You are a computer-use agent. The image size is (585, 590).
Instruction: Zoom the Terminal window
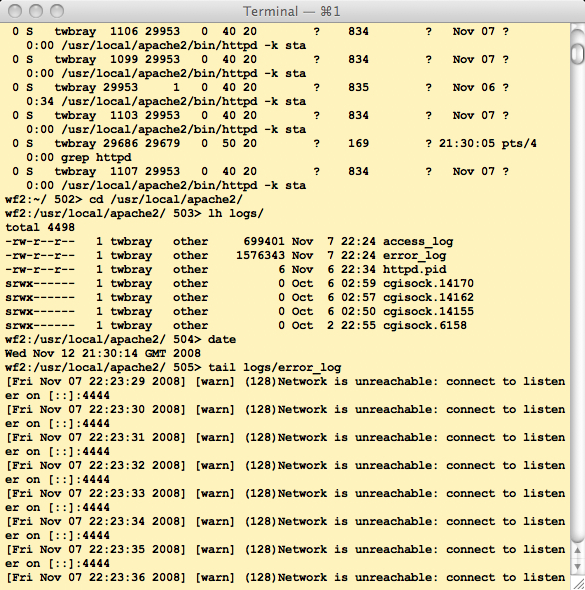[x=57, y=11]
